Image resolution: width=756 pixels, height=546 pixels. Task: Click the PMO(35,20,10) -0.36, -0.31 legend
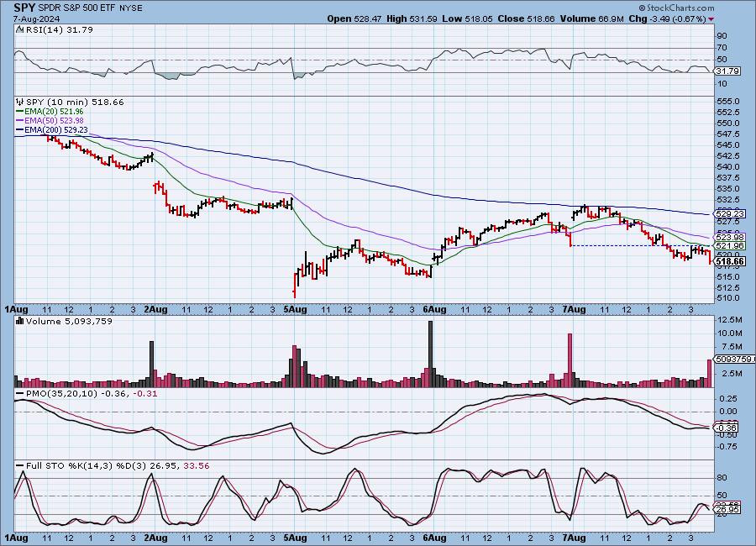click(92, 394)
